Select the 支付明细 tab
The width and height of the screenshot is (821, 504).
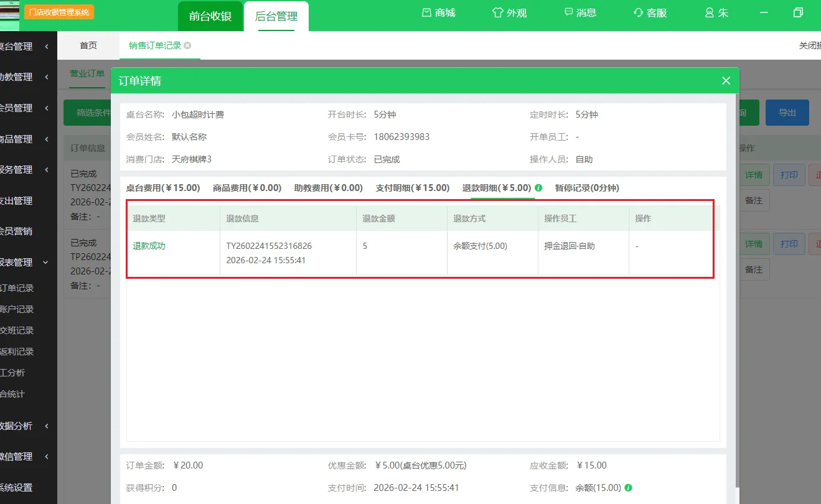pyautogui.click(x=412, y=188)
